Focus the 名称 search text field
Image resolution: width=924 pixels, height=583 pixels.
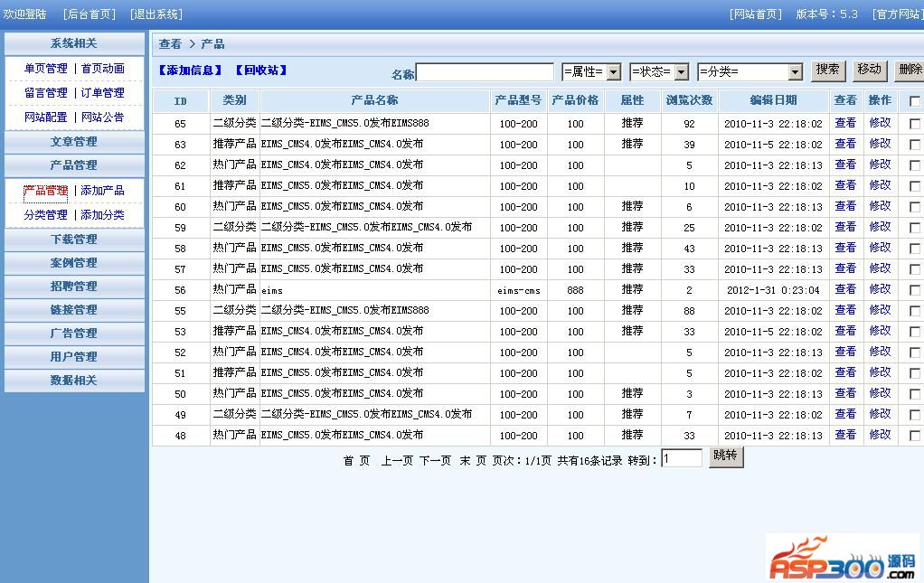coord(485,72)
